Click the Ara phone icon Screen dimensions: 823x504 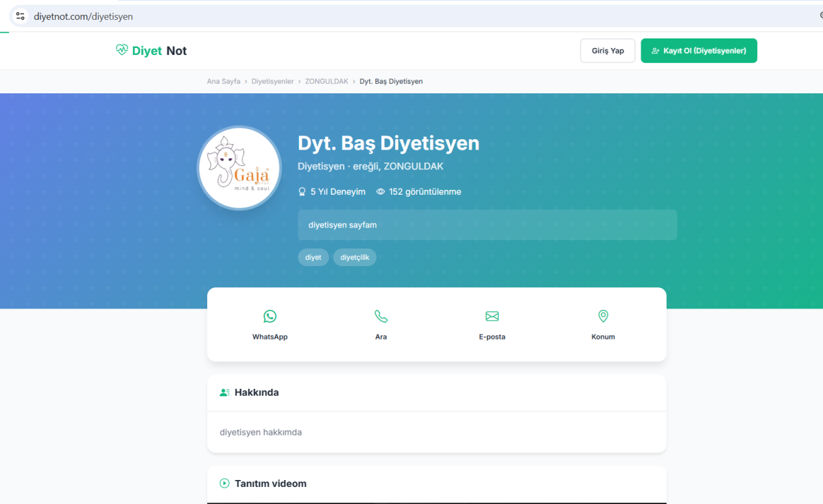point(381,316)
